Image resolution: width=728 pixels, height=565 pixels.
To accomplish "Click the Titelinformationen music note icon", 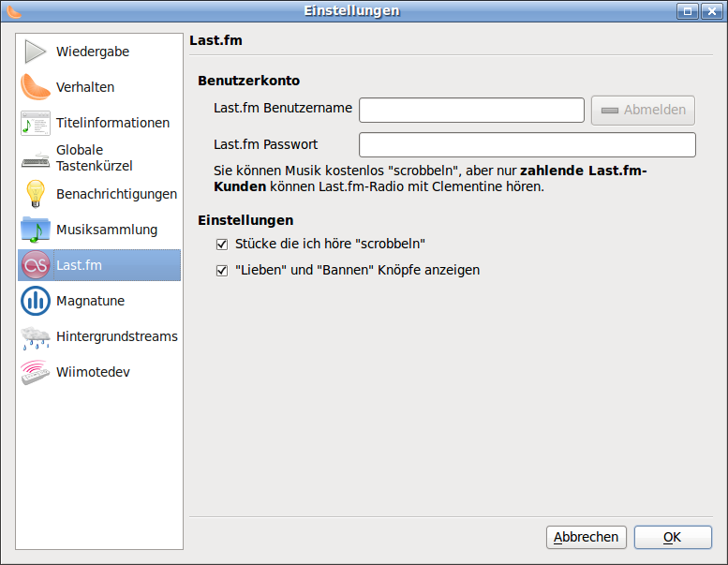I will [36, 123].
